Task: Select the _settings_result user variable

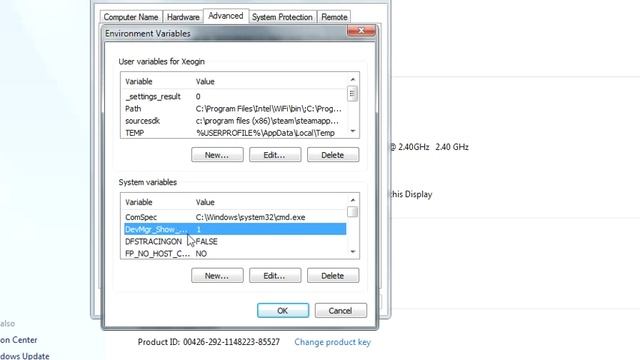Action: [x=234, y=96]
